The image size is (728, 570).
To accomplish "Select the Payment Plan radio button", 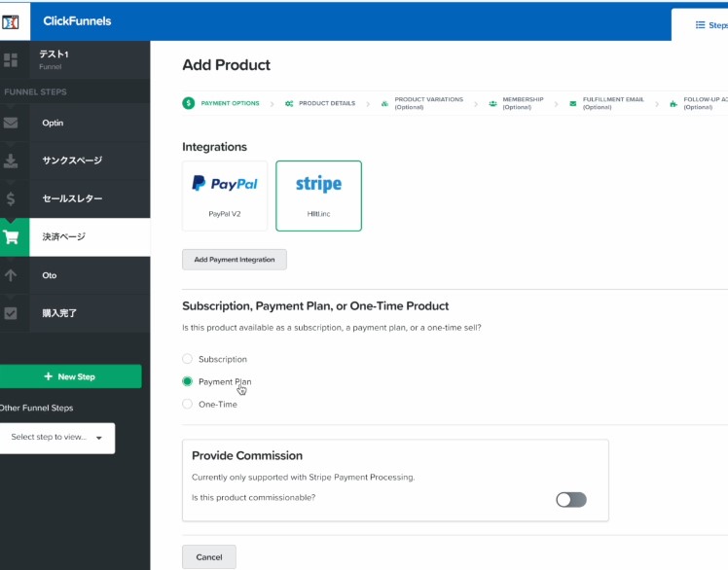I will click(187, 381).
